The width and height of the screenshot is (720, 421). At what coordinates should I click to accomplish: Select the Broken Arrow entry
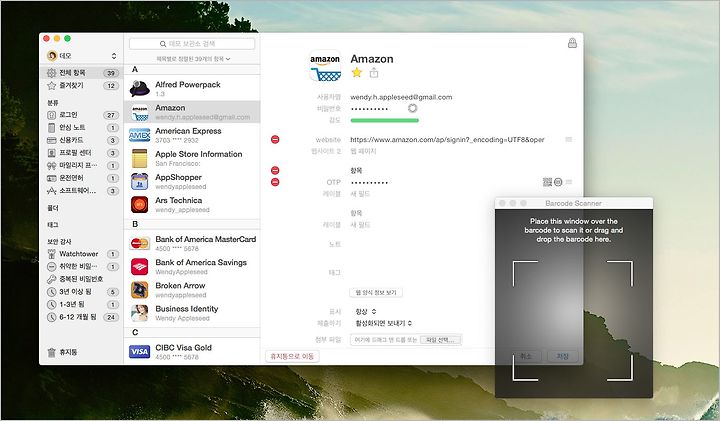point(192,290)
